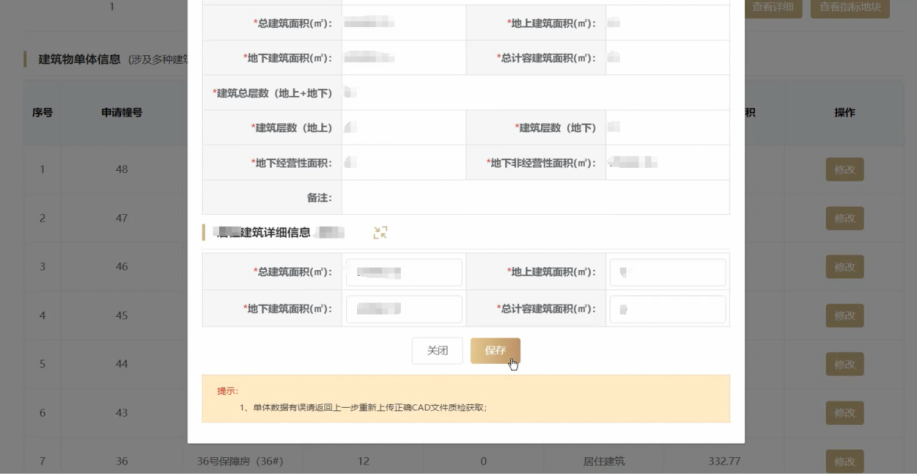Edit row with 申请幢号 46 via 修改
This screenshot has width=917, height=474.
[x=844, y=267]
